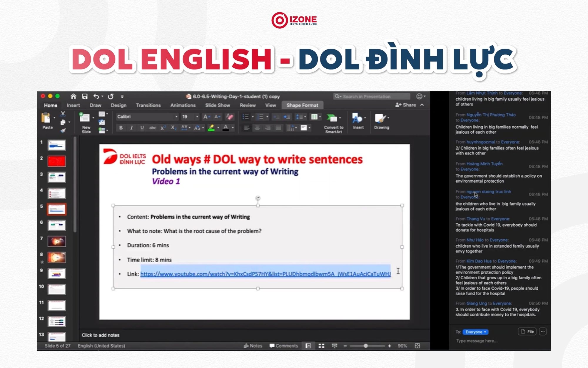The width and height of the screenshot is (588, 368).
Task: Justify the text alignment
Action: pyautogui.click(x=278, y=127)
